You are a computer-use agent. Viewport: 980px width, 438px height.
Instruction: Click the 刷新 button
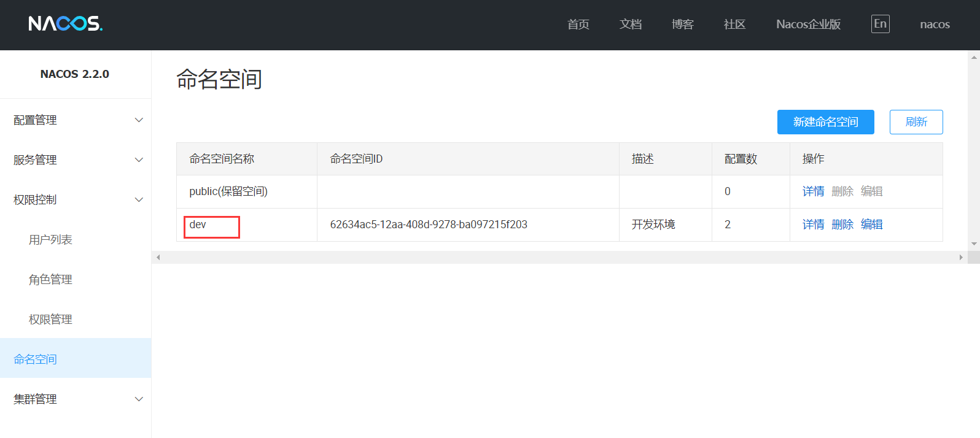pyautogui.click(x=916, y=122)
